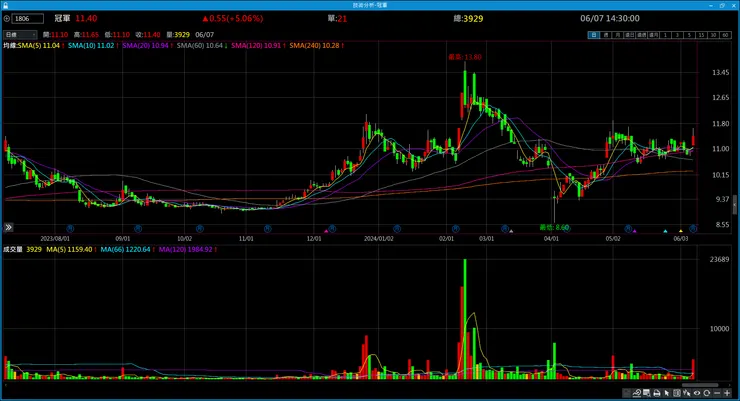Click the timestamp 06/07 14:30:00
Image resolution: width=740 pixels, height=401 pixels.
[610, 18]
